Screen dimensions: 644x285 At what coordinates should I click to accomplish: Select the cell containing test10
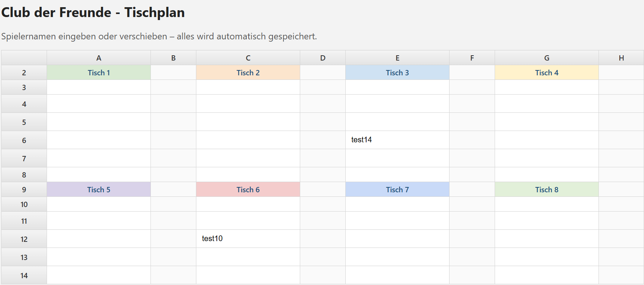(x=248, y=238)
